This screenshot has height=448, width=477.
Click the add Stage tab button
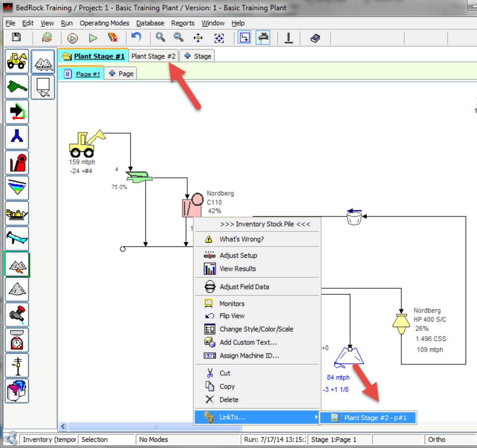pos(198,56)
